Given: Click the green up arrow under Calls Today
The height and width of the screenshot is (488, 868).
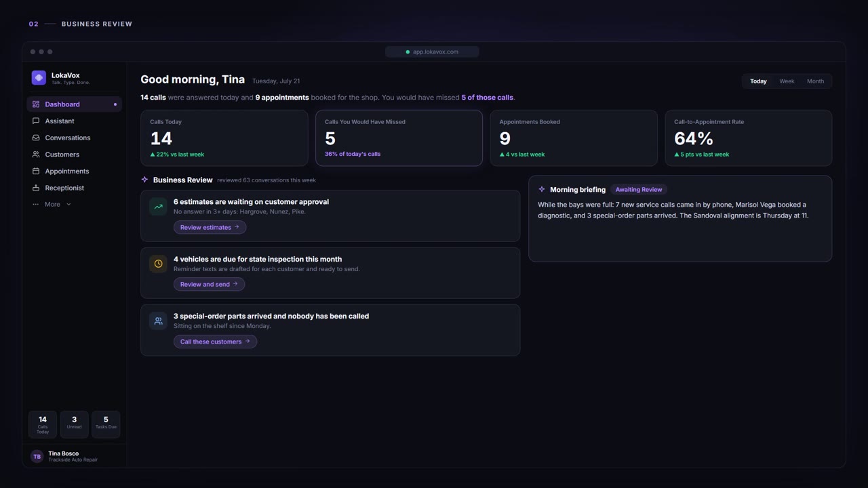Looking at the screenshot, I should tap(153, 155).
